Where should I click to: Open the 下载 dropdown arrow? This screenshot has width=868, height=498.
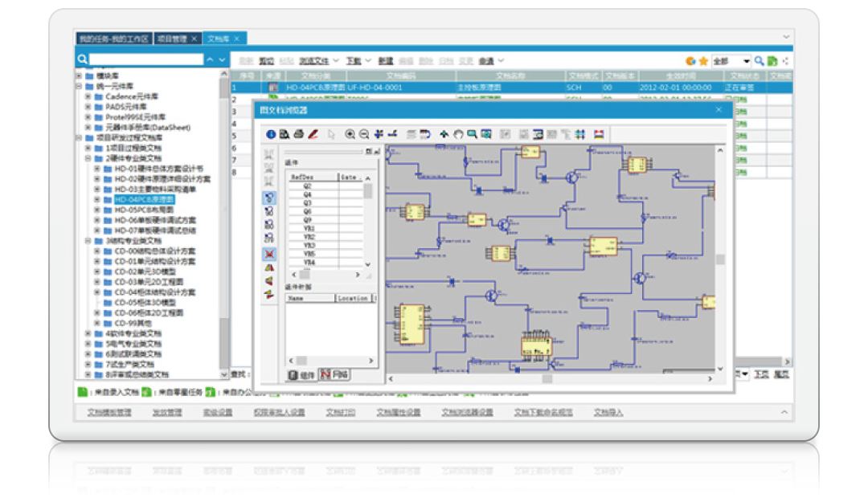coord(368,60)
